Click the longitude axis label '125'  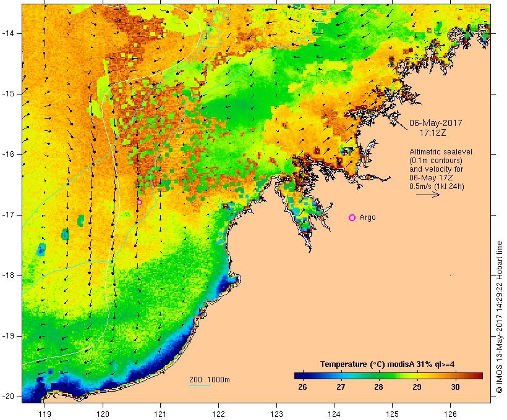click(393, 414)
